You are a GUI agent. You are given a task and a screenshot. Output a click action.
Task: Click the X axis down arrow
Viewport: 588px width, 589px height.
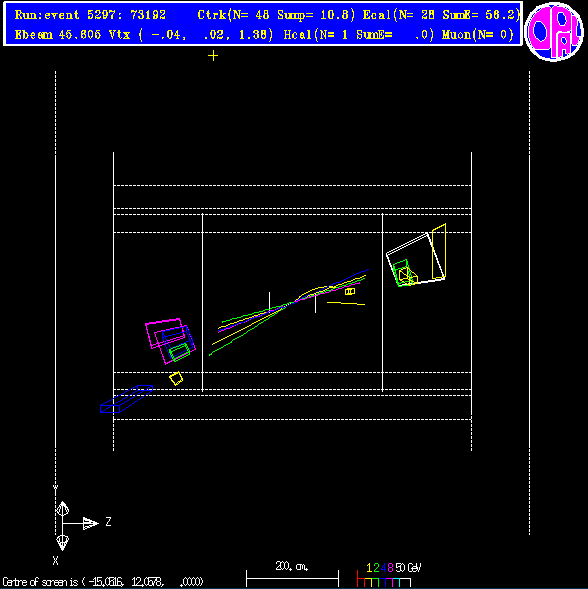(x=62, y=543)
